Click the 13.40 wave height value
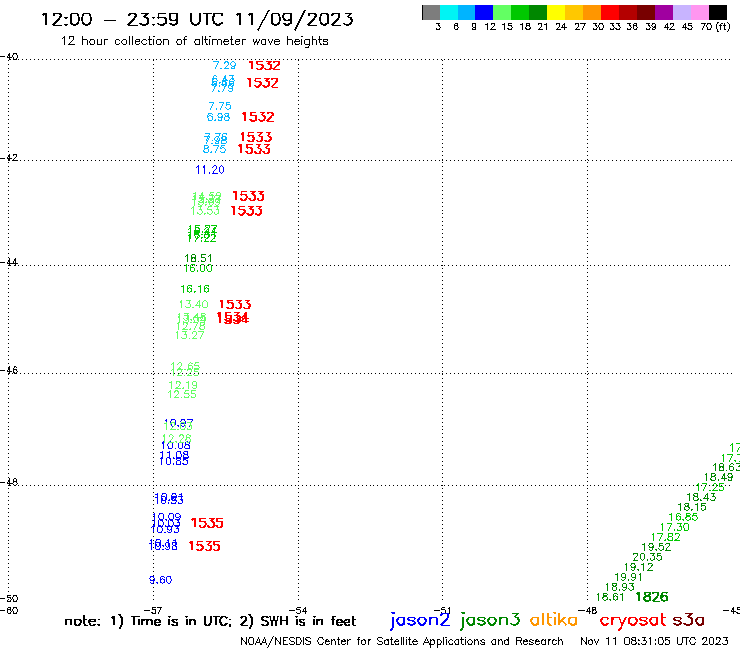Screen dimensions: 740x650 193,304
